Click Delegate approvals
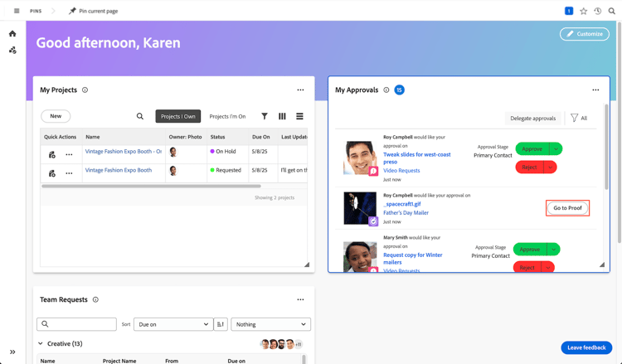Screen dimensions: 622x364 [x=532, y=119]
